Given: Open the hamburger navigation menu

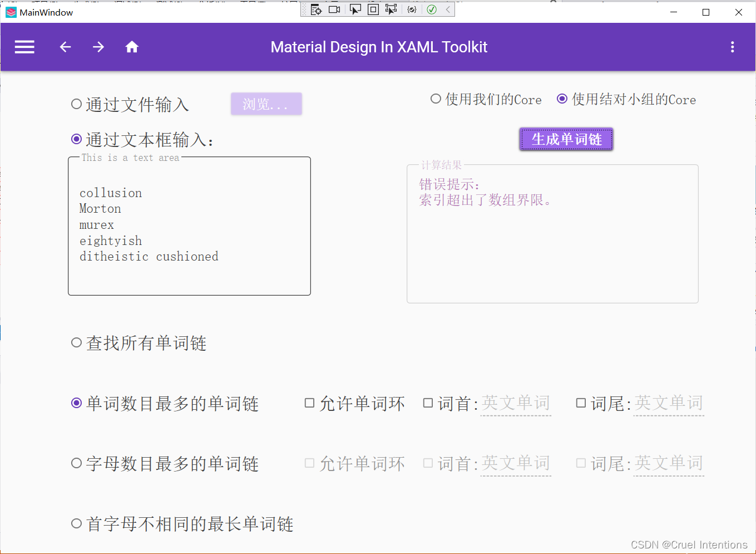Looking at the screenshot, I should click(x=24, y=47).
